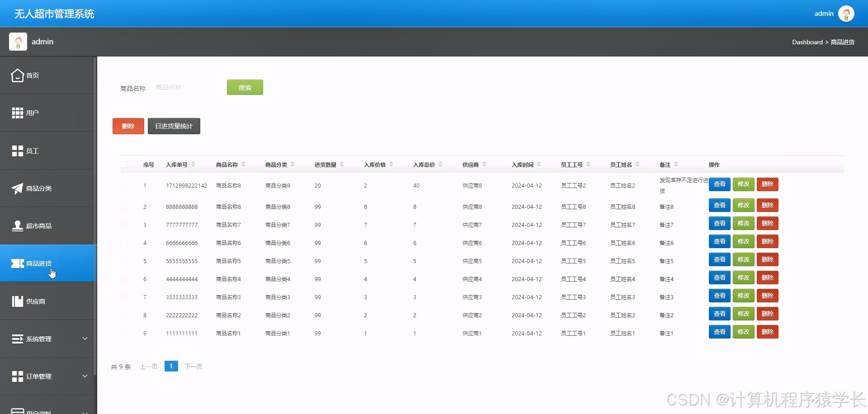Sort by 入库单号 column arrows

[x=193, y=165]
